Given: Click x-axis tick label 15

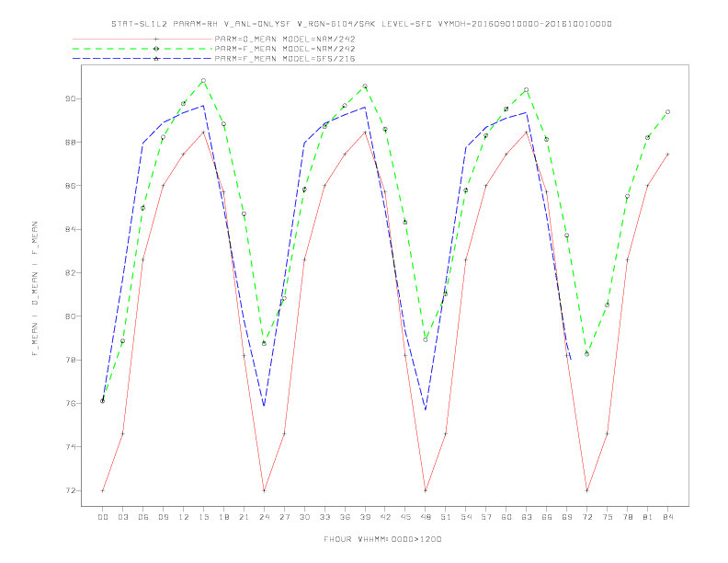Looking at the screenshot, I should tap(203, 517).
